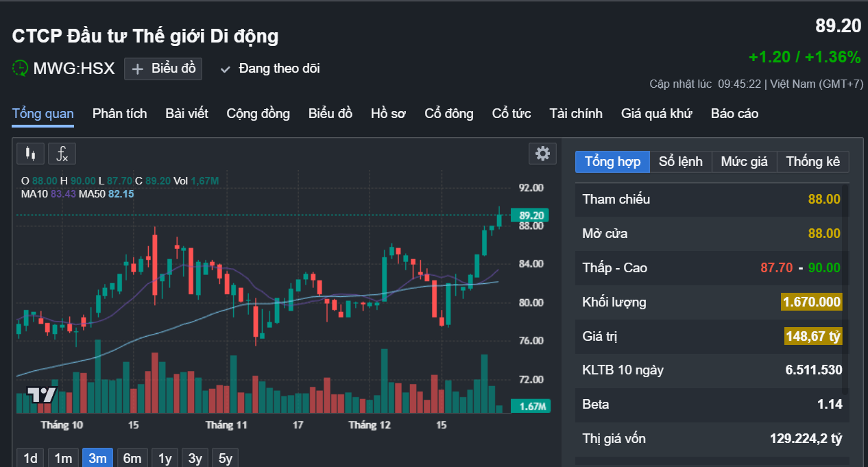Image resolution: width=868 pixels, height=467 pixels.
Task: Open the fx indicators menu
Action: coord(62,154)
